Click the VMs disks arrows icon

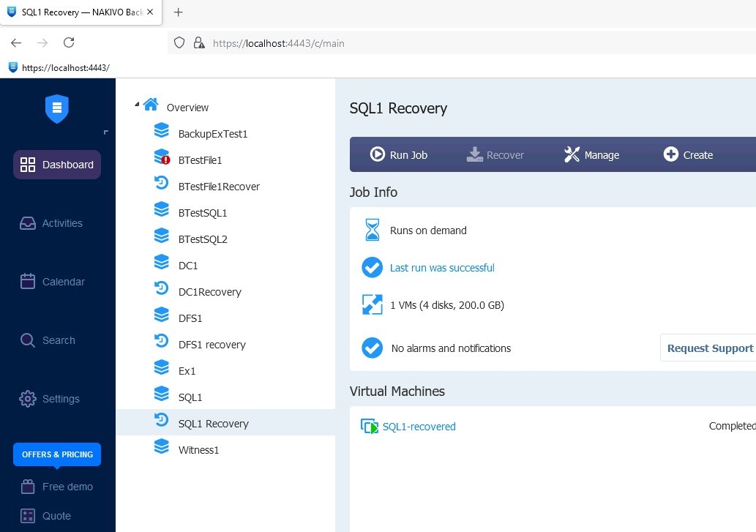coord(373,304)
